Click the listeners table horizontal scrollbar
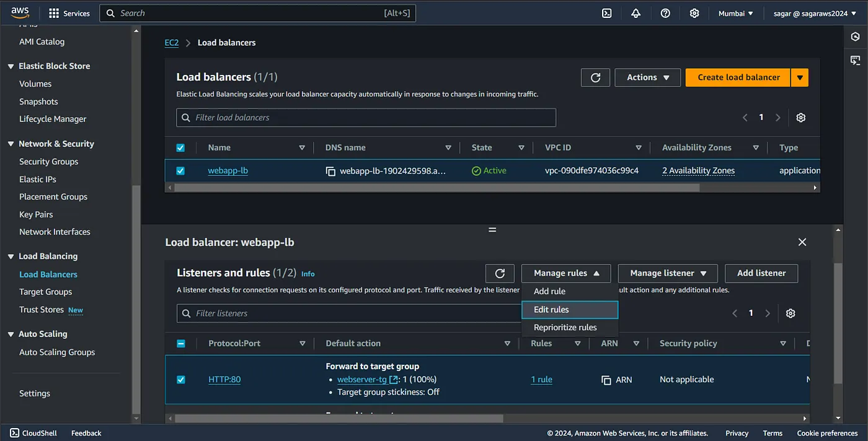Image resolution: width=868 pixels, height=441 pixels. 339,419
